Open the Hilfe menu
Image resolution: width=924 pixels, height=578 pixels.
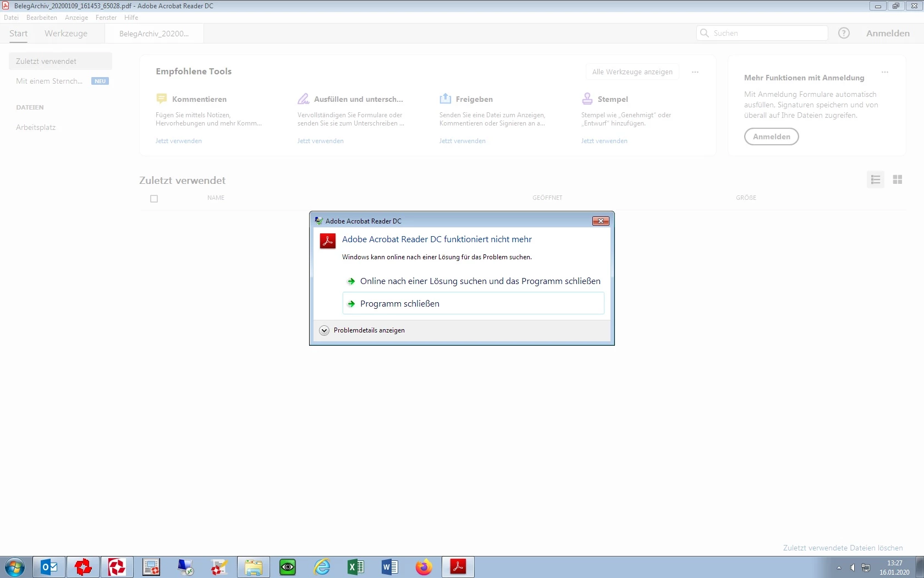coord(131,18)
